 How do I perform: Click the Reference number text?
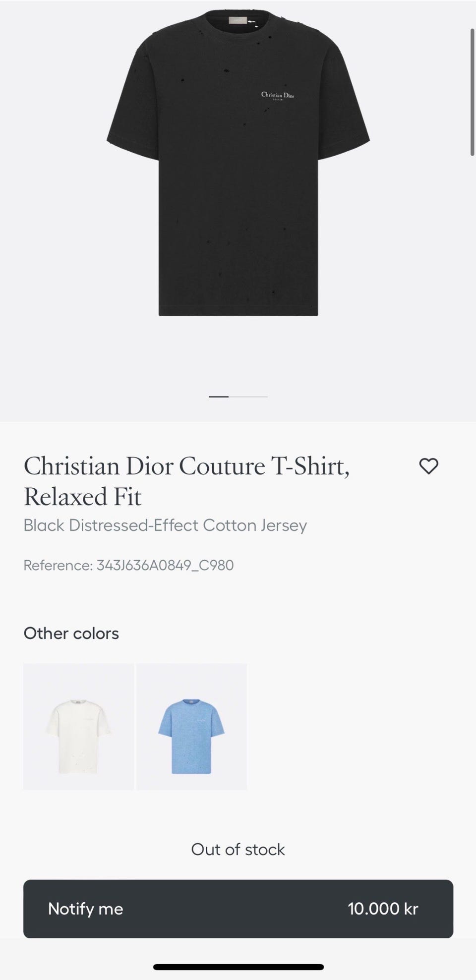click(x=128, y=565)
